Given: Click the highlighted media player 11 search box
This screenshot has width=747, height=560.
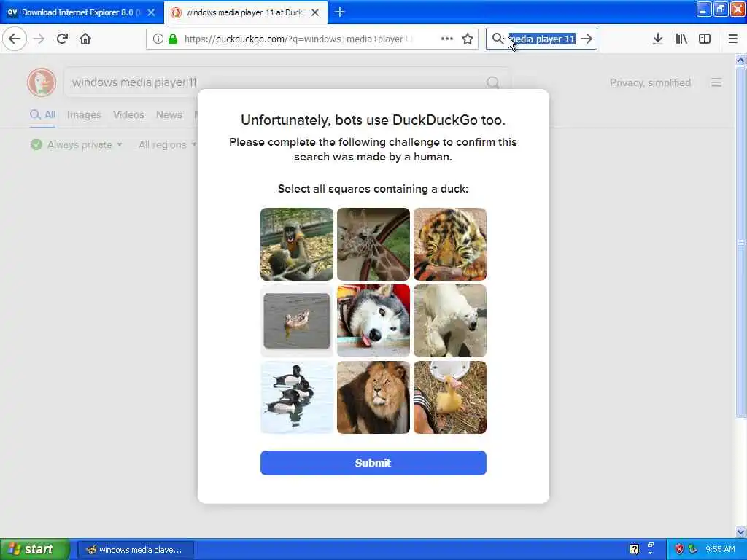Looking at the screenshot, I should (x=542, y=39).
